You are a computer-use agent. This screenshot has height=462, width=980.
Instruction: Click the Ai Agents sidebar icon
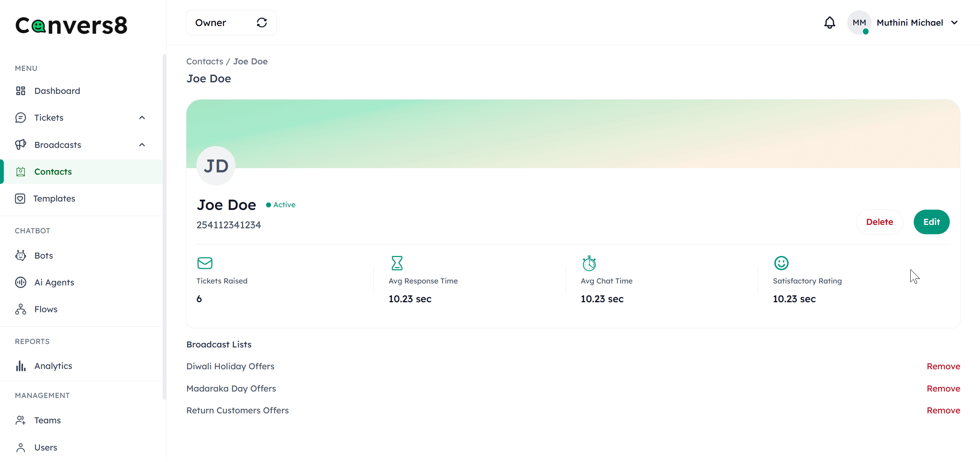(x=21, y=282)
